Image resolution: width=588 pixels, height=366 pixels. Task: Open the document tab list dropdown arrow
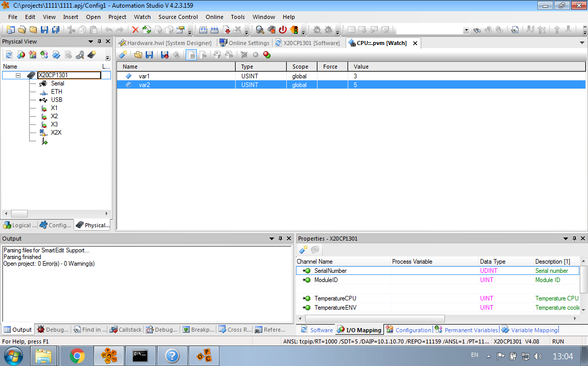(x=582, y=43)
